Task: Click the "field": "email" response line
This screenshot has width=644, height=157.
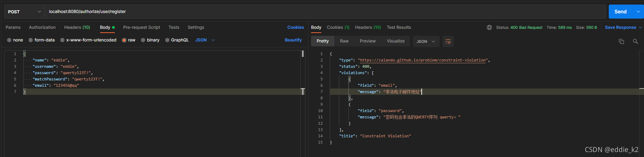Action: [x=377, y=85]
